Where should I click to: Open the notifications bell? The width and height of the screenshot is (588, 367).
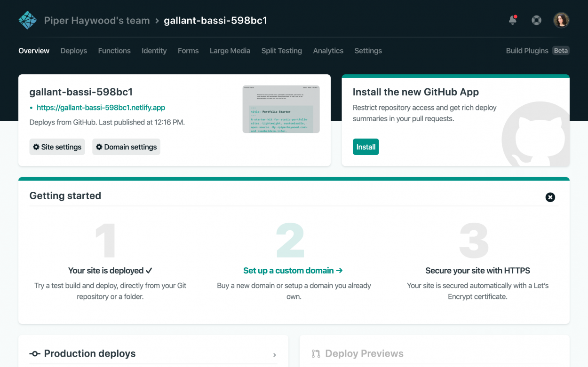tap(513, 20)
